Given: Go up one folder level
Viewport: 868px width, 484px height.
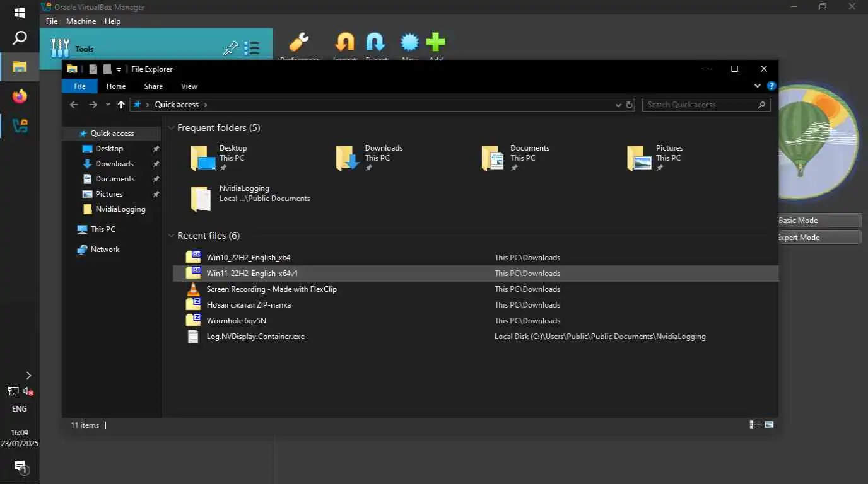Looking at the screenshot, I should (121, 105).
